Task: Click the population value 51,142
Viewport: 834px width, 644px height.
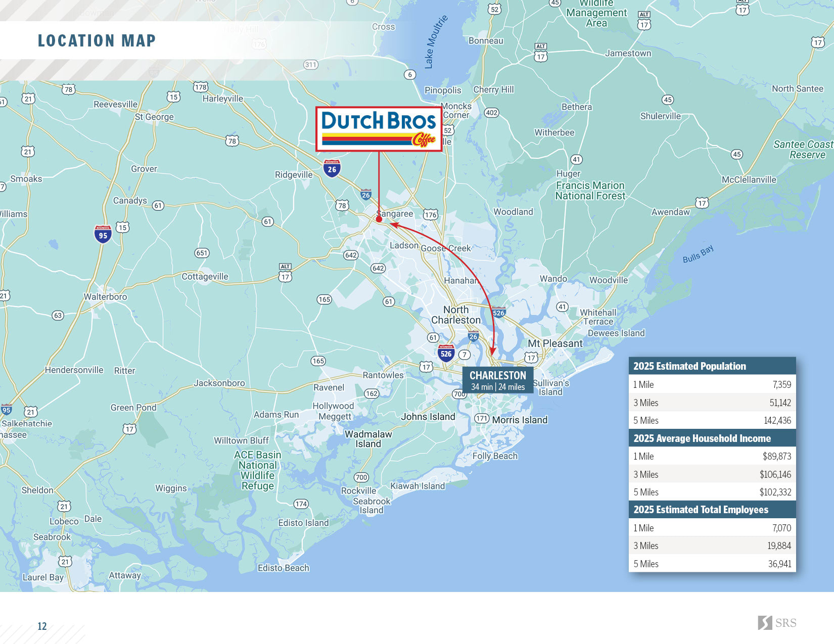Action: pyautogui.click(x=780, y=403)
